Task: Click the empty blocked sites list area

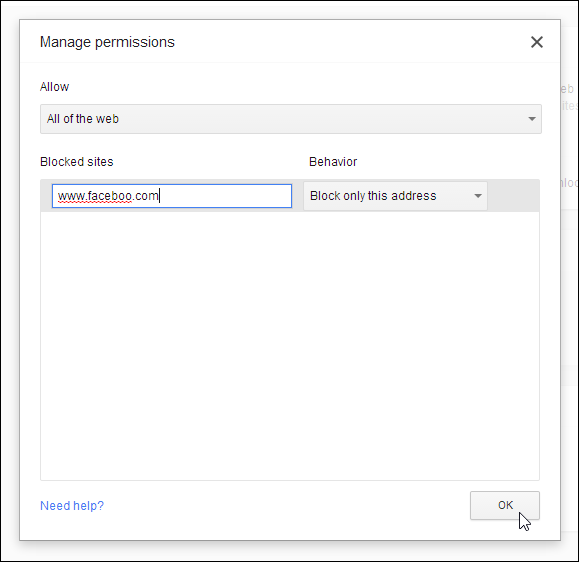Action: pos(290,346)
